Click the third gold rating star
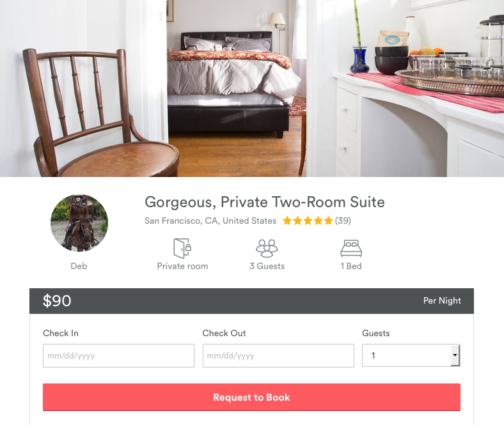This screenshot has width=504, height=425. [308, 220]
